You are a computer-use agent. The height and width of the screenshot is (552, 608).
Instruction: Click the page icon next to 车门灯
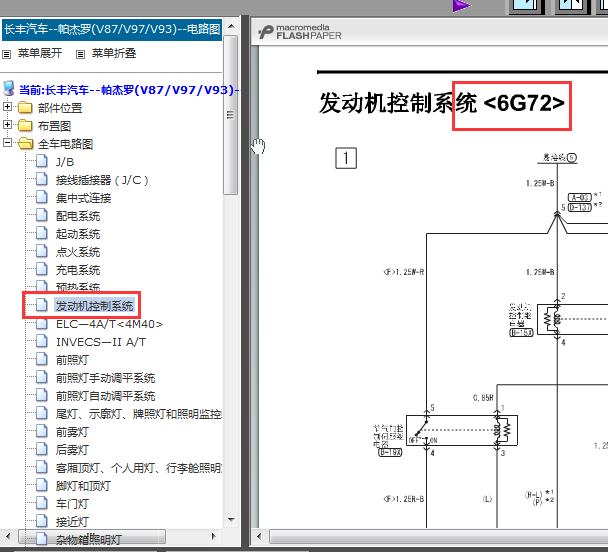tap(42, 503)
